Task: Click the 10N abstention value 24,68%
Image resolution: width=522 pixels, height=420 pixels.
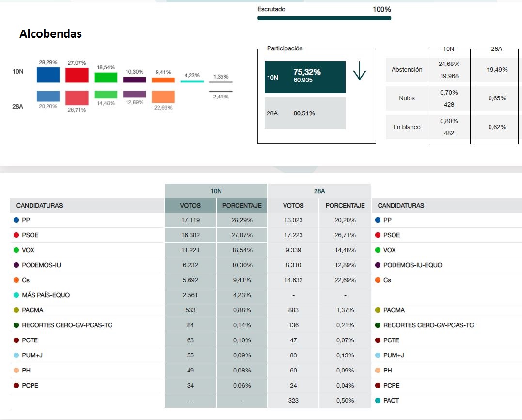Action: coord(449,64)
